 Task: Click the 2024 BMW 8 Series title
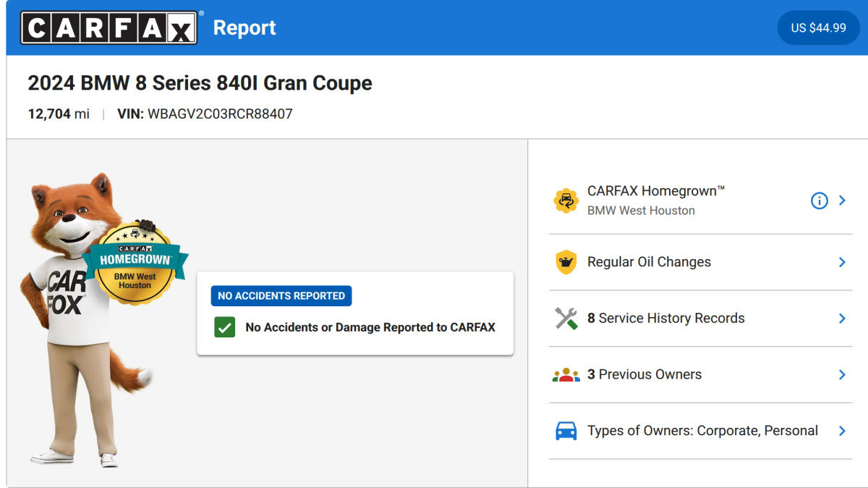(x=200, y=83)
